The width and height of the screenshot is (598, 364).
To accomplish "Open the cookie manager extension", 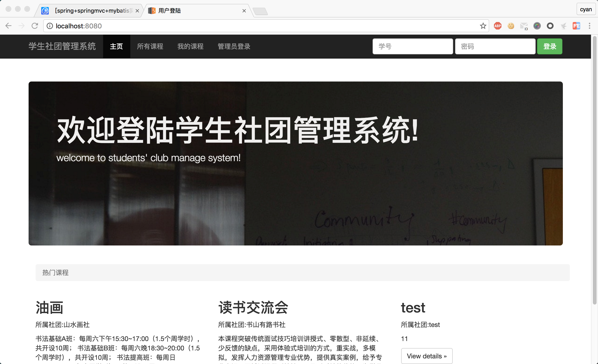I will tap(511, 26).
